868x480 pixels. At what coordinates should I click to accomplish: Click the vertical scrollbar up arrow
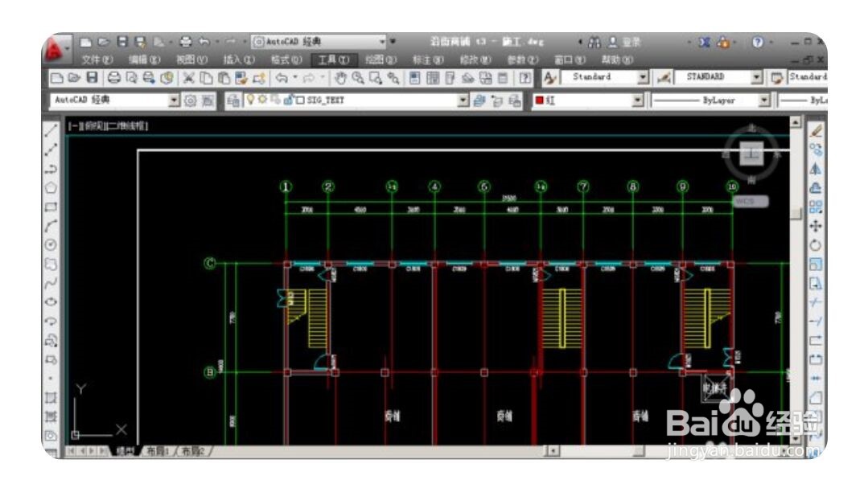796,121
